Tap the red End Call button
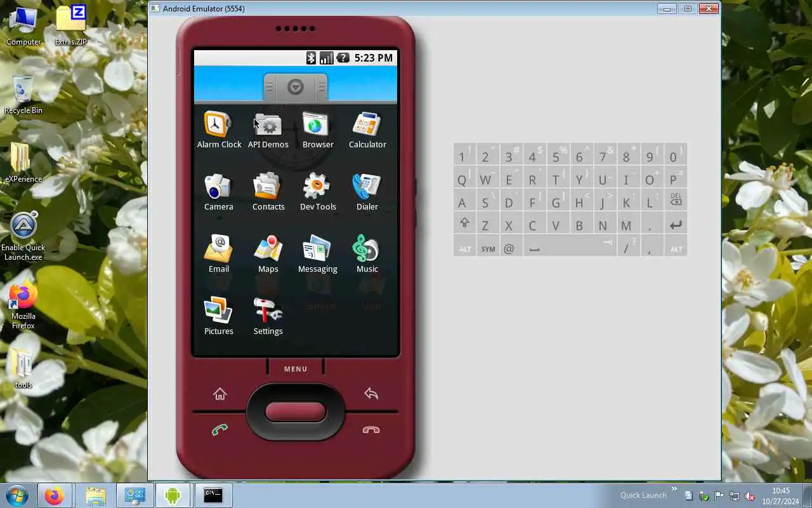This screenshot has width=812, height=508. pyautogui.click(x=371, y=430)
